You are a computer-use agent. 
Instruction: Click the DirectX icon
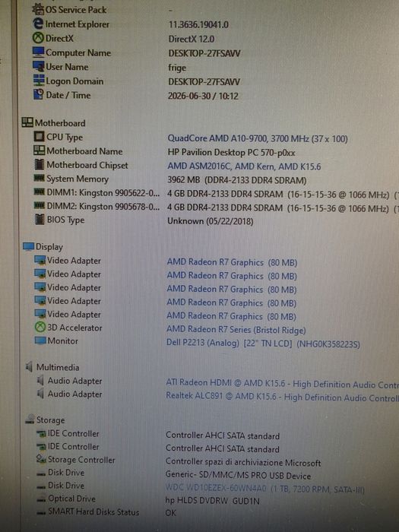coord(38,38)
